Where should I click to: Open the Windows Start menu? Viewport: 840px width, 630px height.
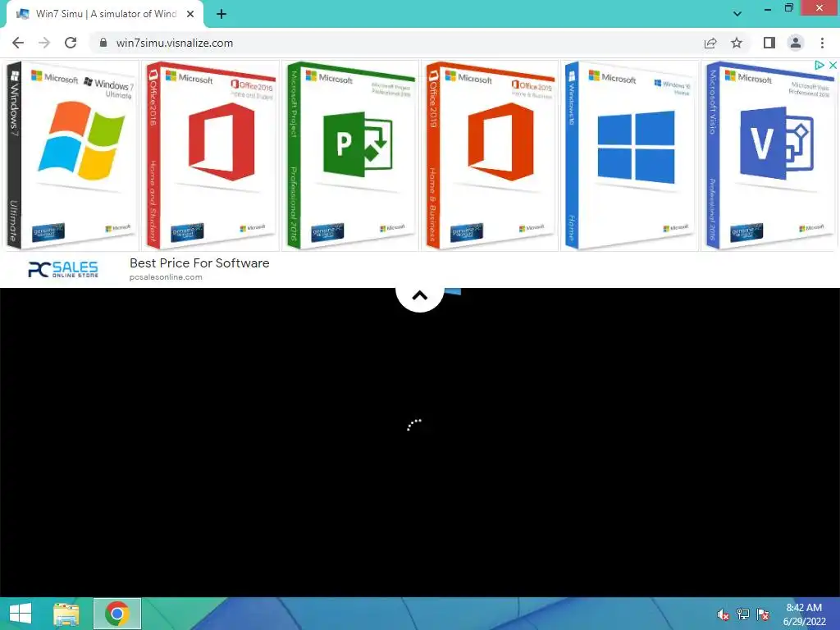(21, 614)
